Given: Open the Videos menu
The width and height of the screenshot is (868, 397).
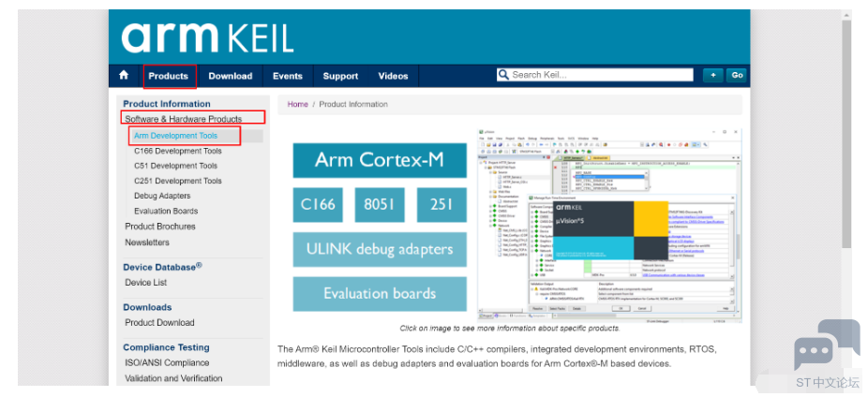Looking at the screenshot, I should pos(393,76).
